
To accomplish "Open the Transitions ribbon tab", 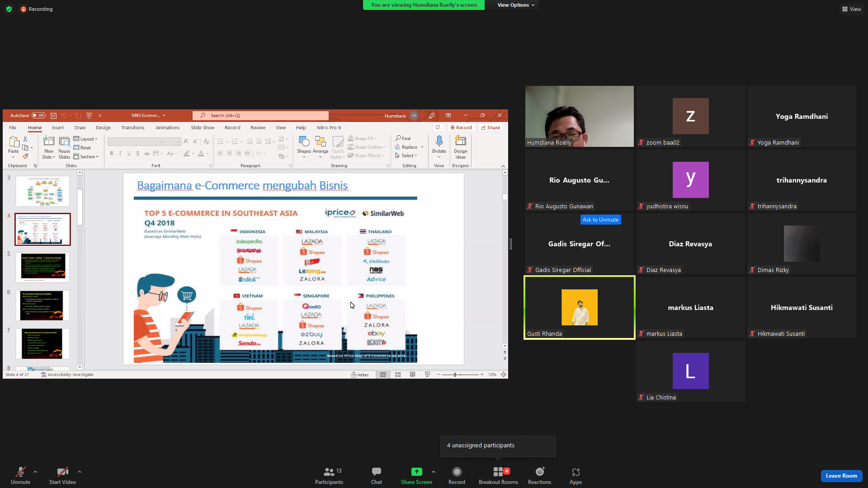I will [x=133, y=128].
